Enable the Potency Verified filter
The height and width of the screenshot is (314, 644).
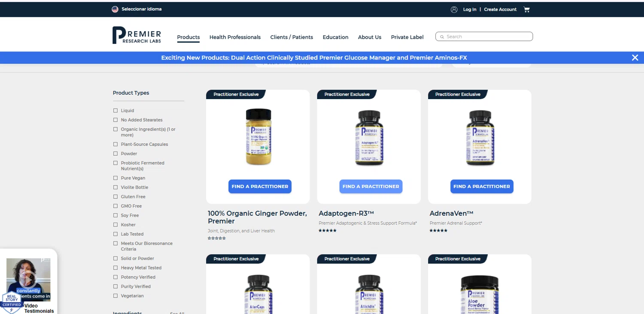(115, 277)
